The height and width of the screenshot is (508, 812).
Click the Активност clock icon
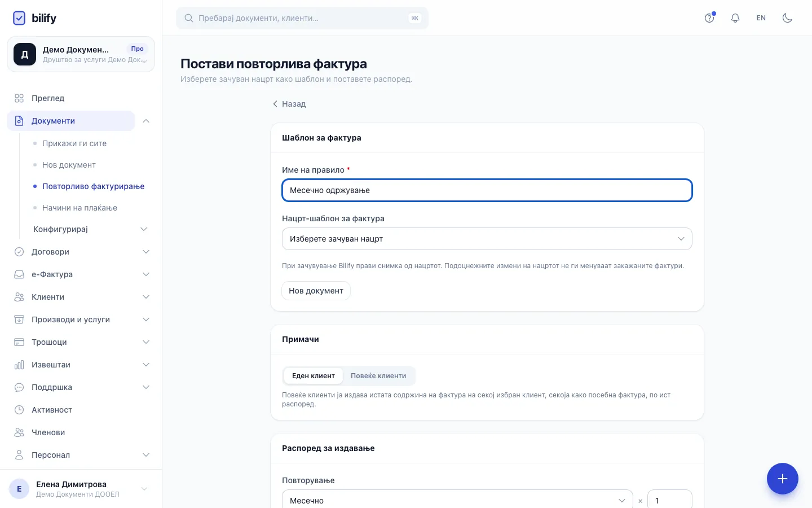[x=19, y=410]
